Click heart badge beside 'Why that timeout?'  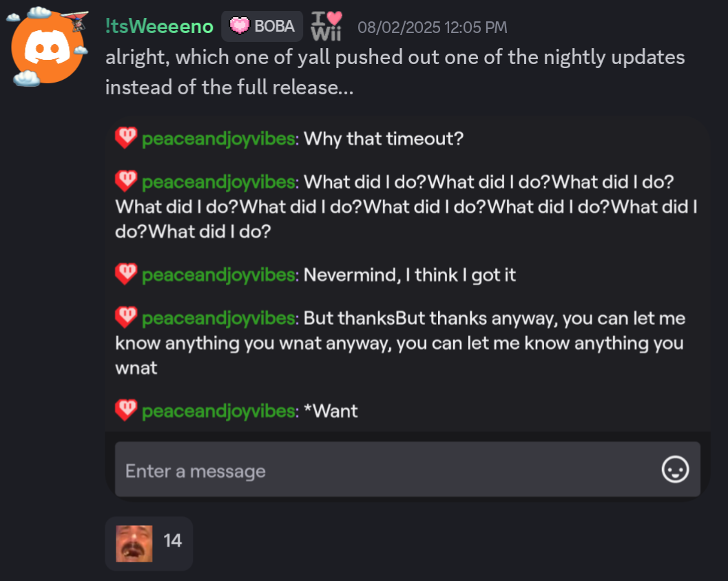click(x=126, y=138)
